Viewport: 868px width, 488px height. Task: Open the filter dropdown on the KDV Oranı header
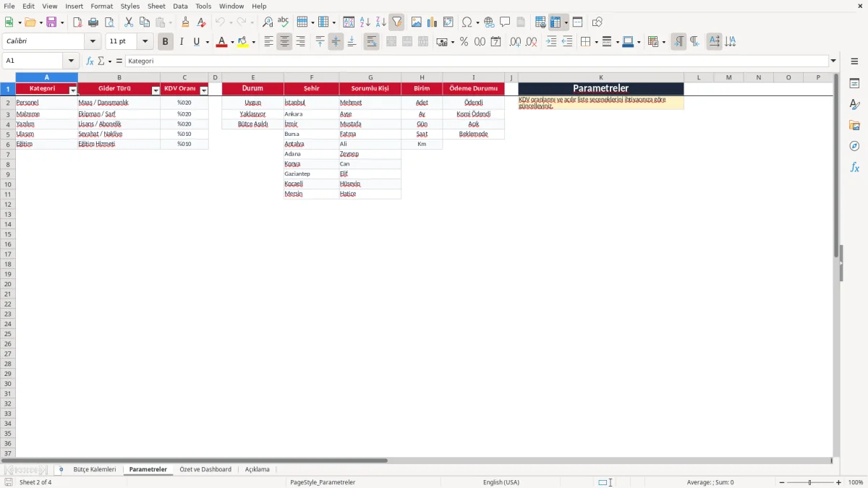[204, 90]
